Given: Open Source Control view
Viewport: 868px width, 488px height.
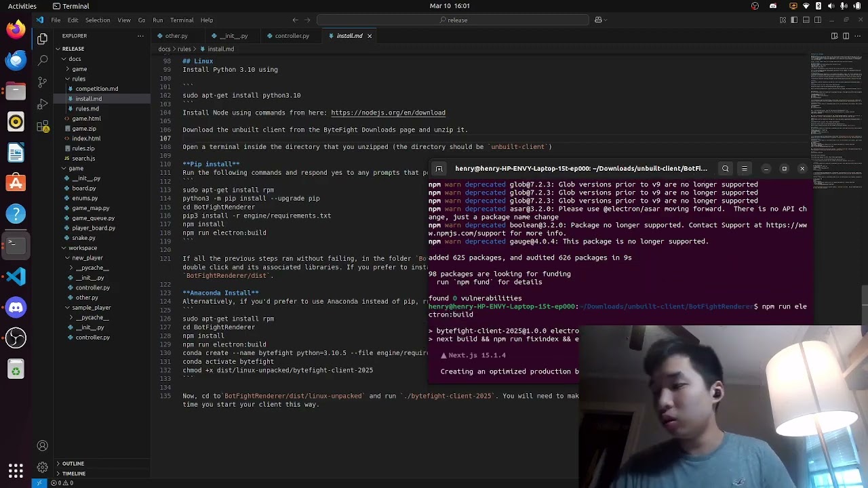Looking at the screenshot, I should 42,82.
